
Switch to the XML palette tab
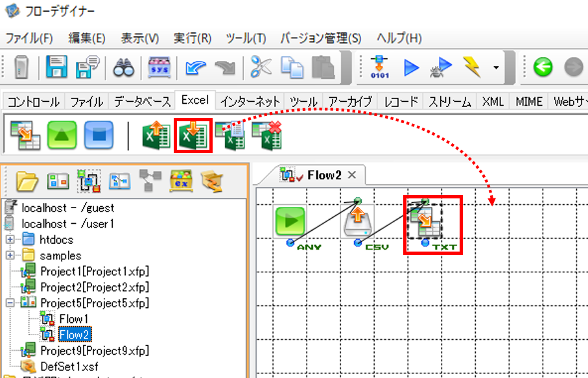(493, 102)
